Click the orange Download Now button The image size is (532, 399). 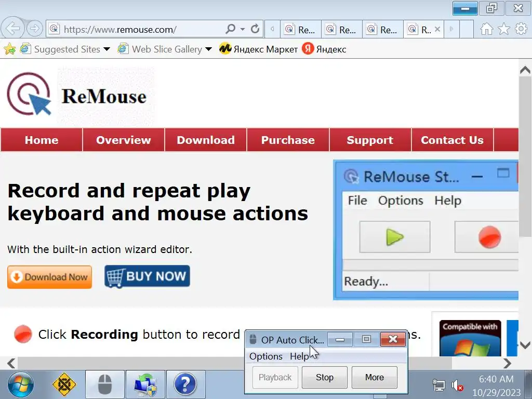[49, 277]
